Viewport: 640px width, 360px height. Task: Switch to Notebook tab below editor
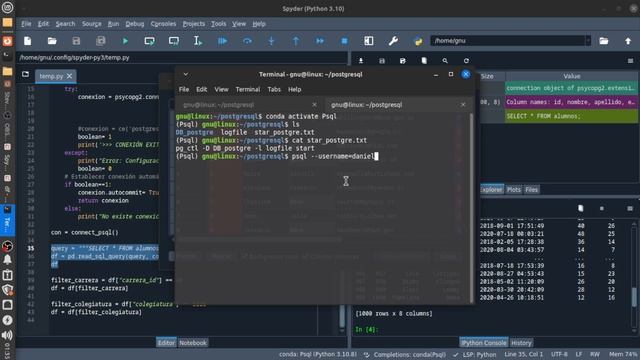click(x=193, y=343)
